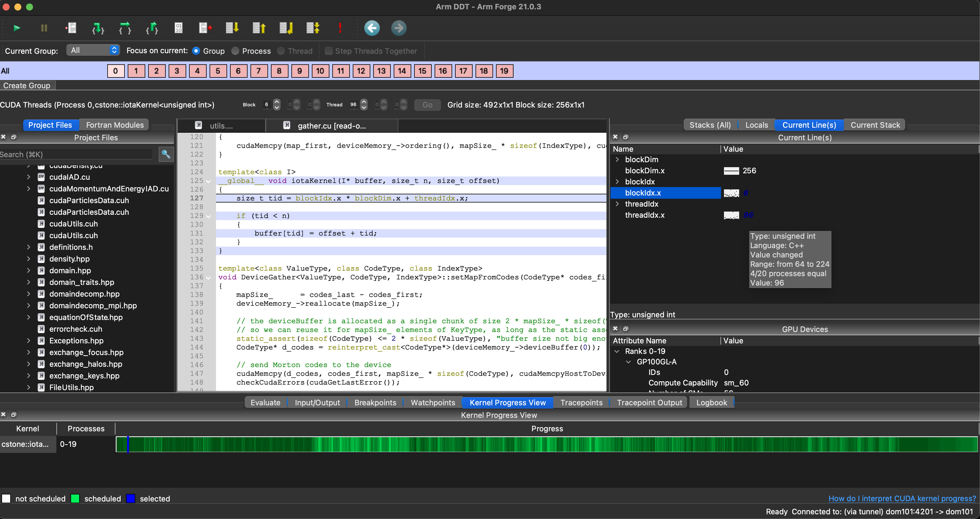Click the Go button beside thread selectors
Image resolution: width=980 pixels, height=519 pixels.
pyautogui.click(x=427, y=105)
